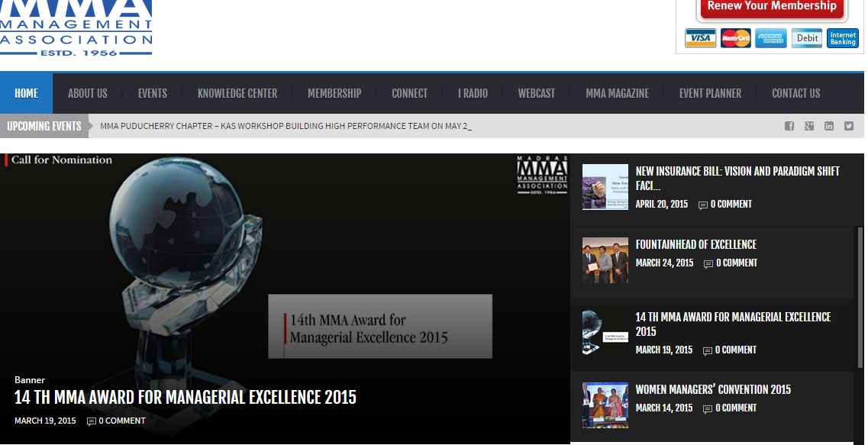Image resolution: width=868 pixels, height=445 pixels.
Task: Open Women Managers' Convention 2015 article
Action: [x=713, y=389]
